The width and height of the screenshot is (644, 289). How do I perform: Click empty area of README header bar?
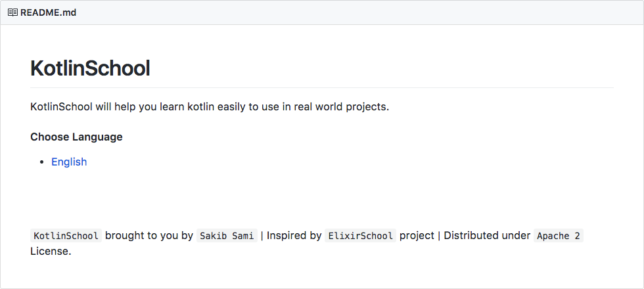(355, 12)
